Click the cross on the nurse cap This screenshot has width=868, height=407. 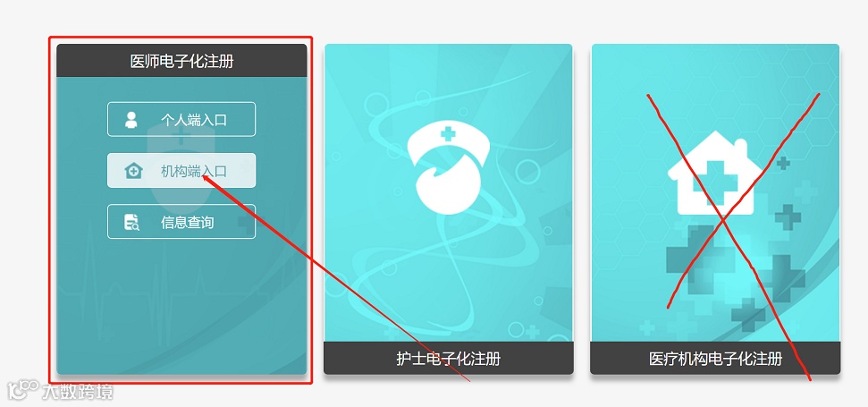[447, 134]
